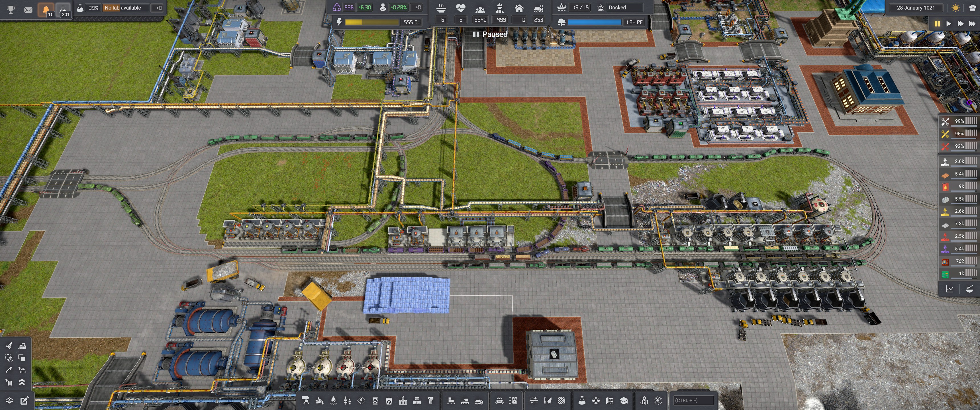Open cargo ships icon showing 15 / 15
Viewport: 980px width, 410px height.
tap(562, 7)
